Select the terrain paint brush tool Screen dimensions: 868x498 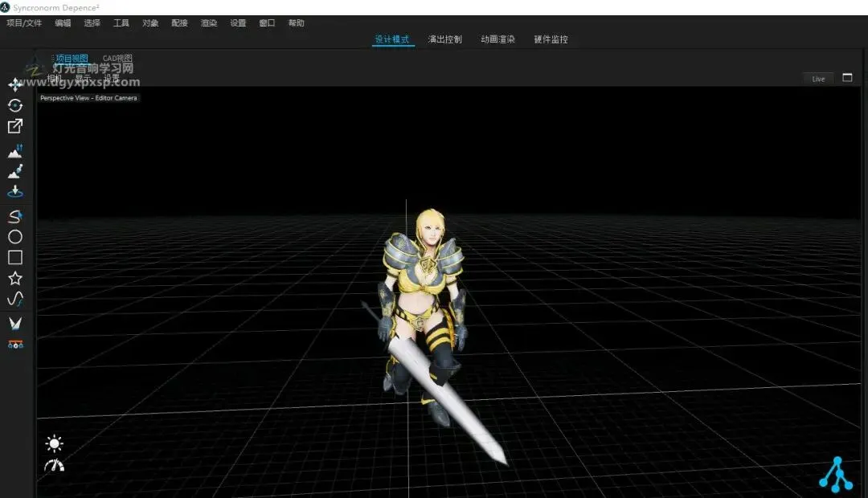[x=15, y=171]
